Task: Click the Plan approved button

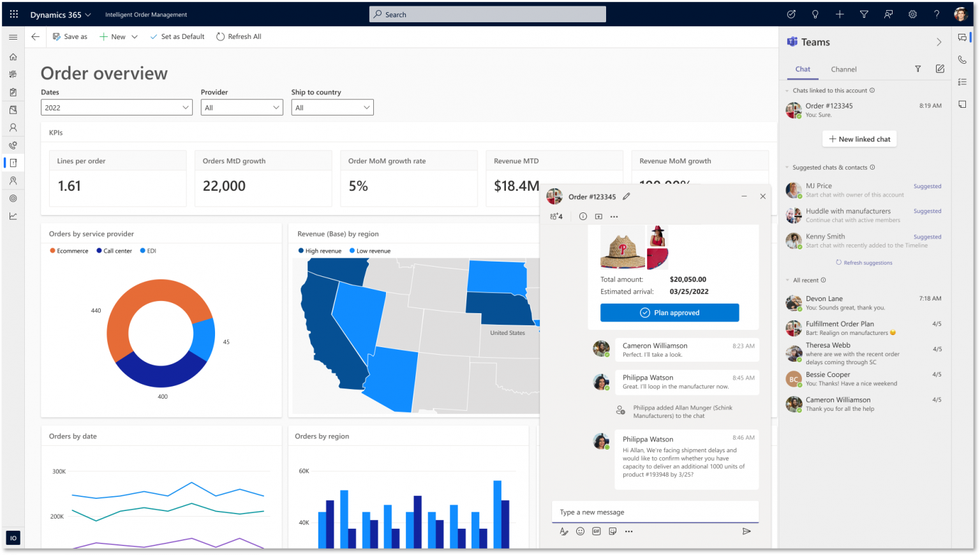Action: [669, 313]
